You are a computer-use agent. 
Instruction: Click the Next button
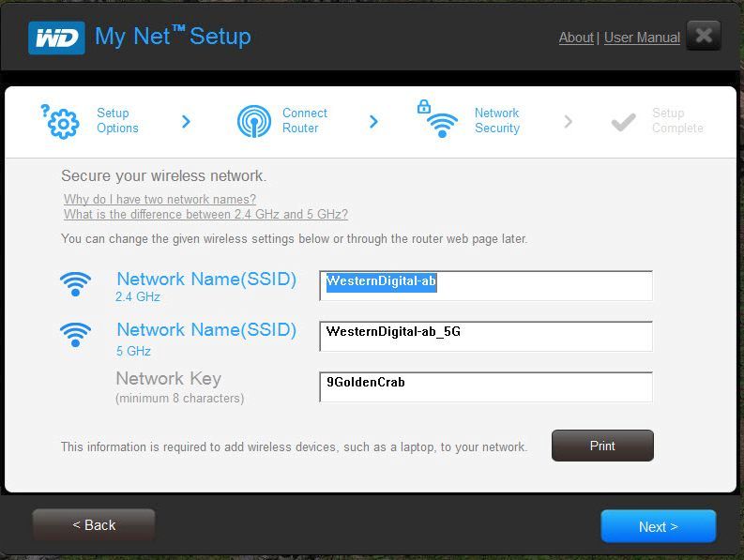coord(659,526)
